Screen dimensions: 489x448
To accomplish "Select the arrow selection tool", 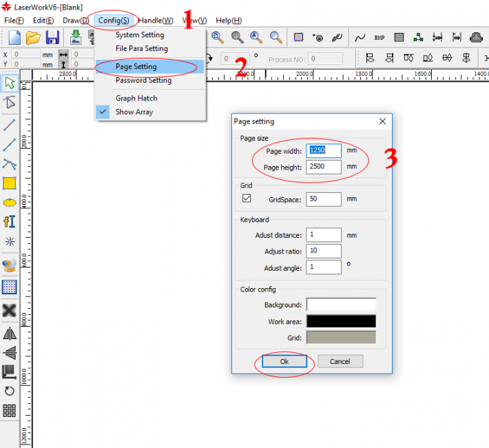I will click(x=10, y=83).
